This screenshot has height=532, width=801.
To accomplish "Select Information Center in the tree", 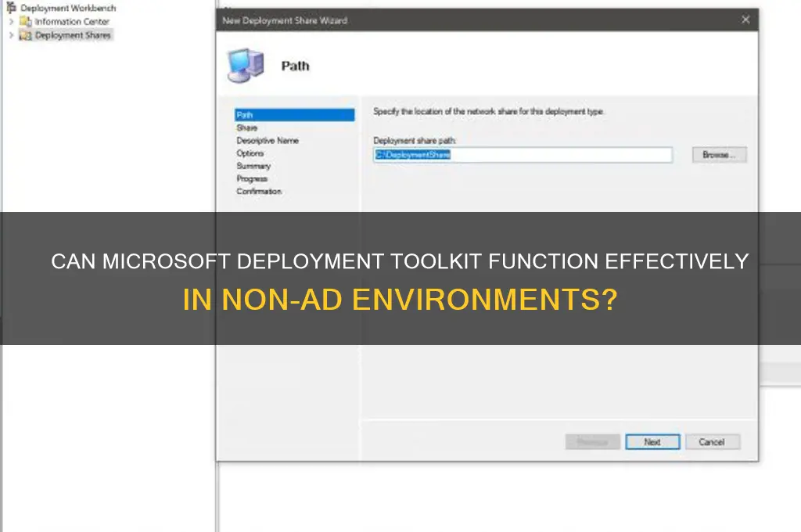I will pyautogui.click(x=72, y=21).
